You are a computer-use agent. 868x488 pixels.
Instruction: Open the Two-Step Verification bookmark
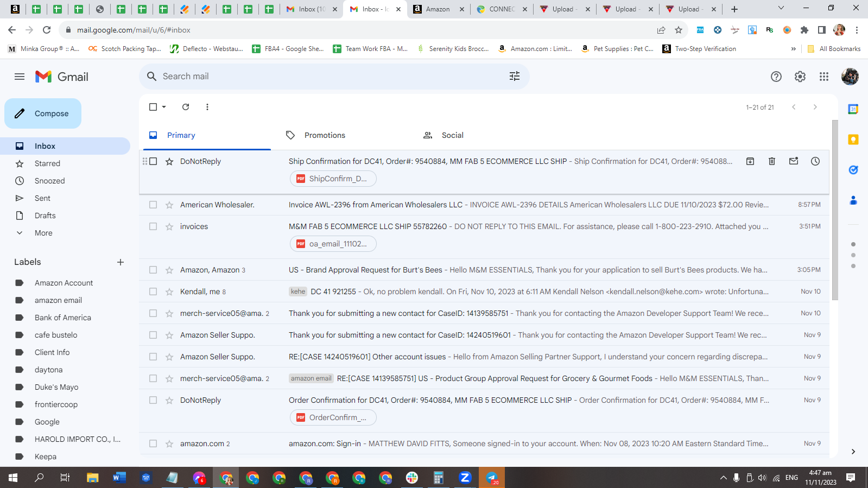699,49
